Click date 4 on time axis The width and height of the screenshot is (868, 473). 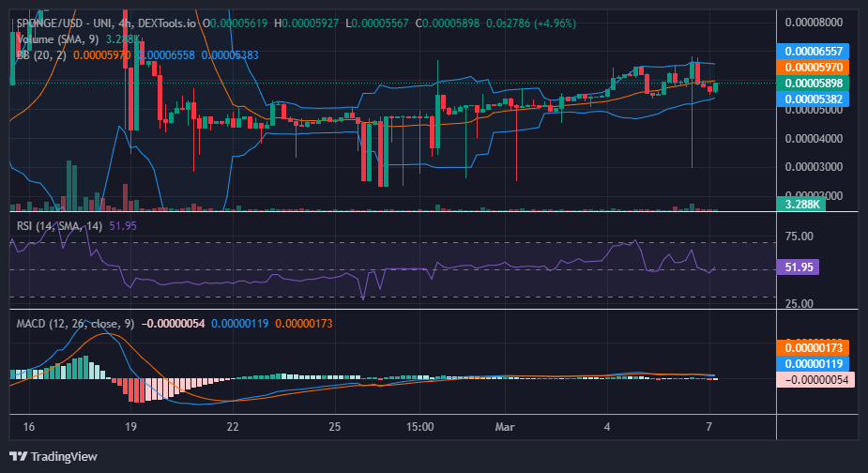[607, 427]
